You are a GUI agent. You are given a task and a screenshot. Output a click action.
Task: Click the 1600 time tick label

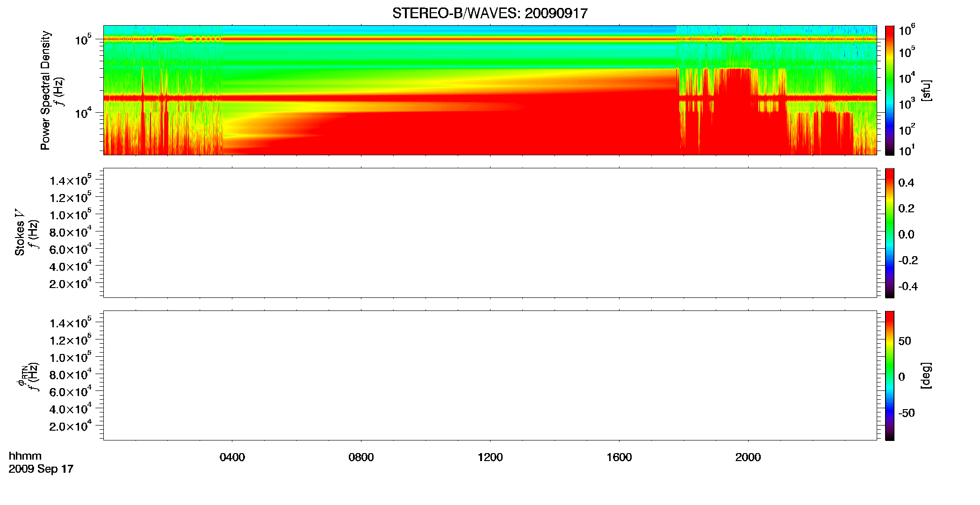[x=619, y=457]
